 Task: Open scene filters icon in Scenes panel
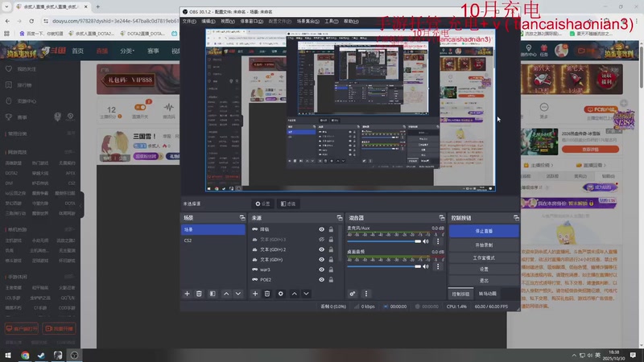[213, 294]
